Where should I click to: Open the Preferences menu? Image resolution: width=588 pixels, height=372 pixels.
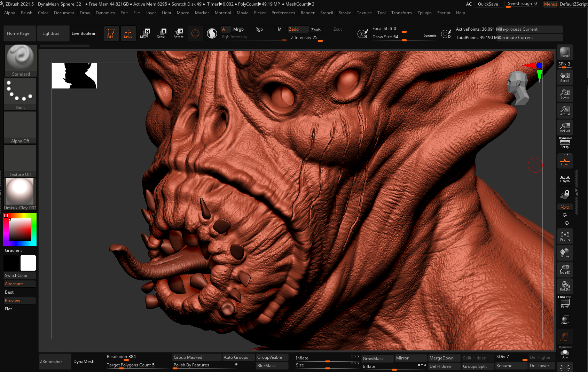283,13
